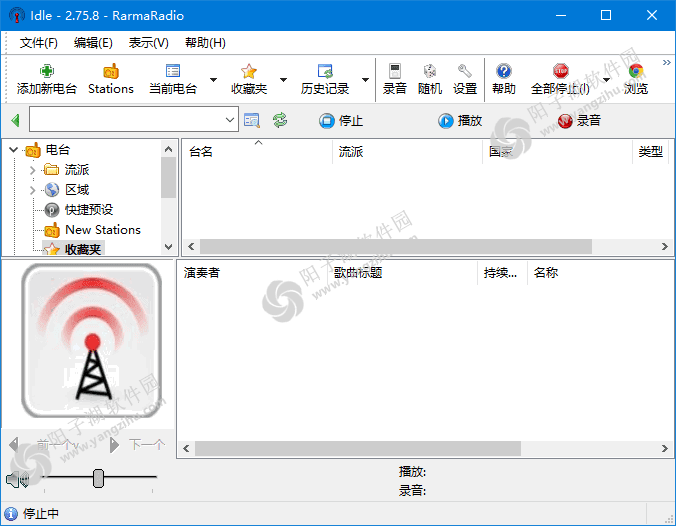Click the 歌曲标题 column header
This screenshot has height=526, width=676.
402,272
